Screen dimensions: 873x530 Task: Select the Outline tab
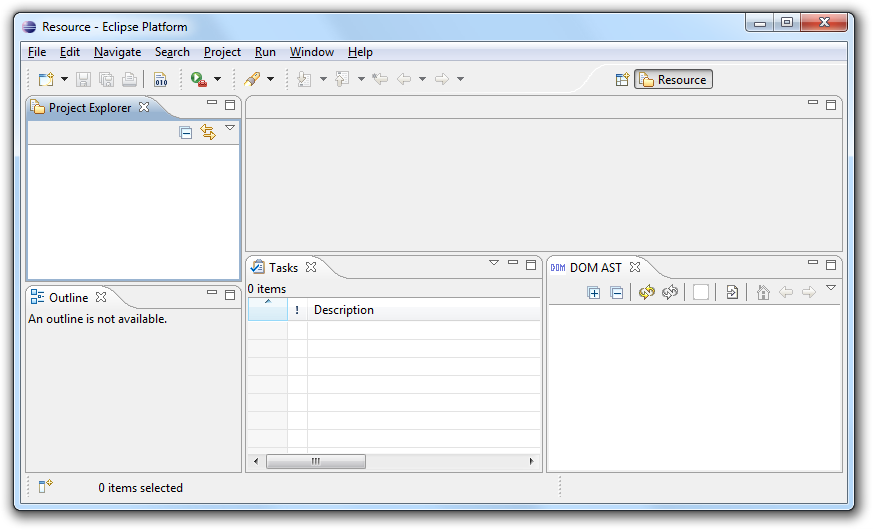[x=68, y=297]
